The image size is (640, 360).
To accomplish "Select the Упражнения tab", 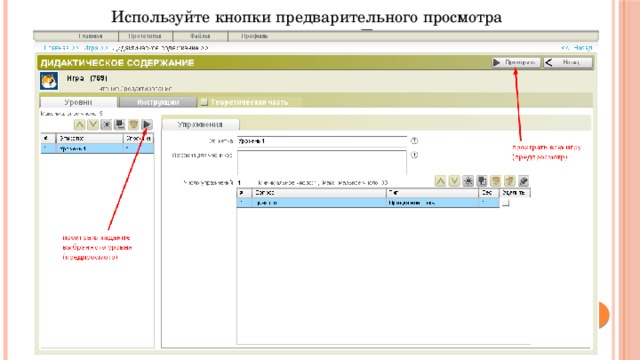I will (200, 124).
